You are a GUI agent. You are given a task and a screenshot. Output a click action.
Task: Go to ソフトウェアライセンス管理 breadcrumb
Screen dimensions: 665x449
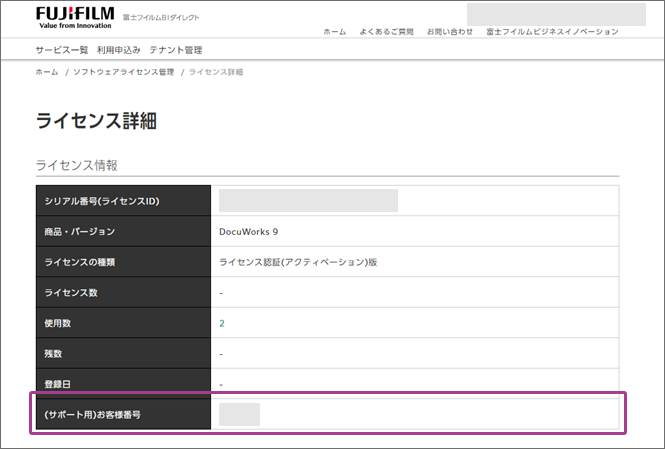tap(123, 72)
